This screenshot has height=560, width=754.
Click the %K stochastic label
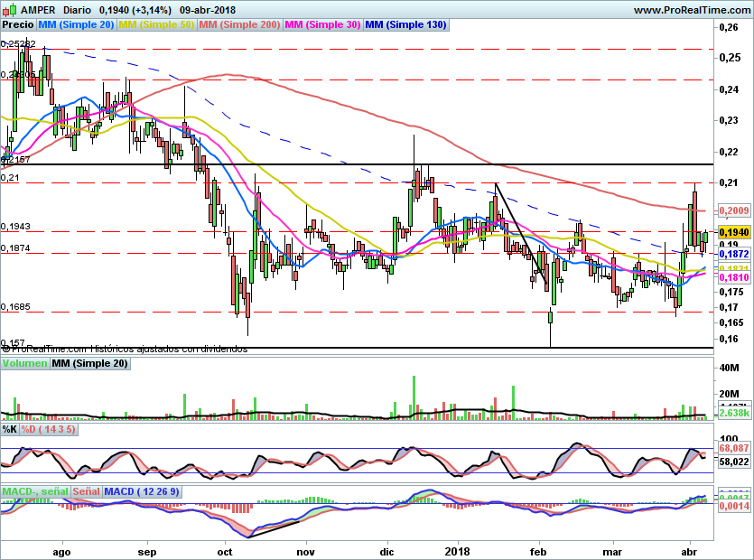pos(10,429)
